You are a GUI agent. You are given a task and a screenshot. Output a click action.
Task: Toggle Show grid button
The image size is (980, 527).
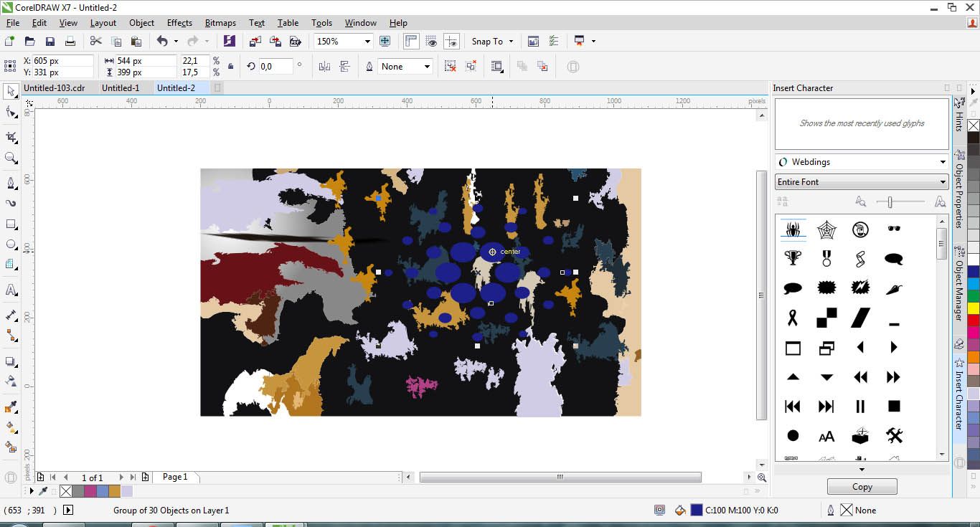[431, 42]
